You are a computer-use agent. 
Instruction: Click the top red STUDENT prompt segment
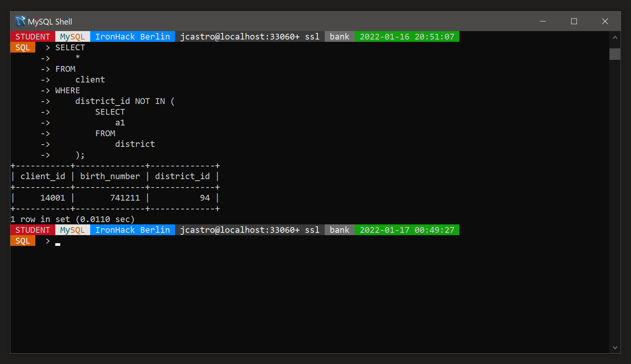(33, 37)
